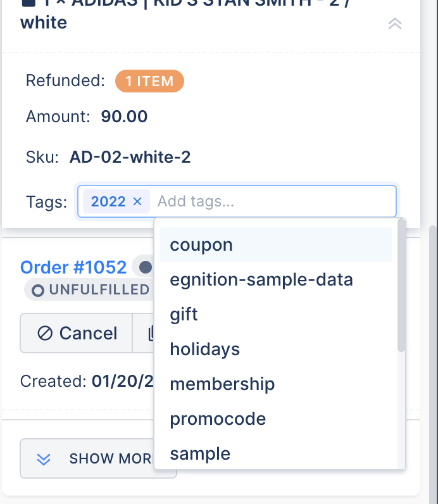Collapse the Adidas Stan Smith item panel

394,24
